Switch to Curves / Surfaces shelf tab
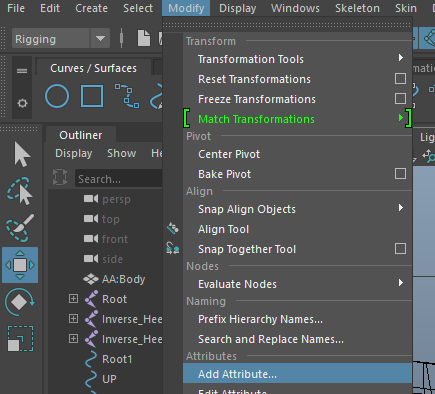Screen dimensions: 435x394 93,68
